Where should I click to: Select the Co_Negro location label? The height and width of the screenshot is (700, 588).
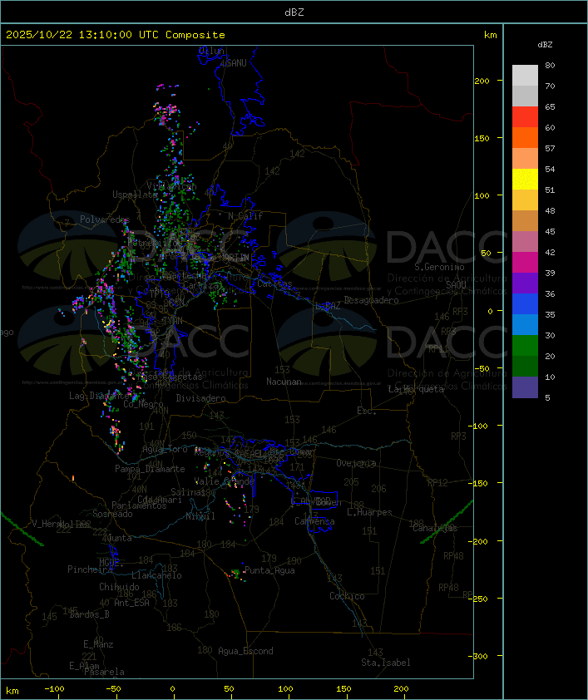pos(143,404)
